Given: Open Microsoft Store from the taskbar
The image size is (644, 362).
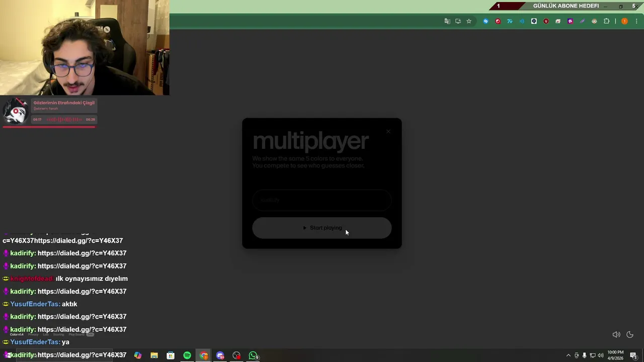Looking at the screenshot, I should [171, 355].
